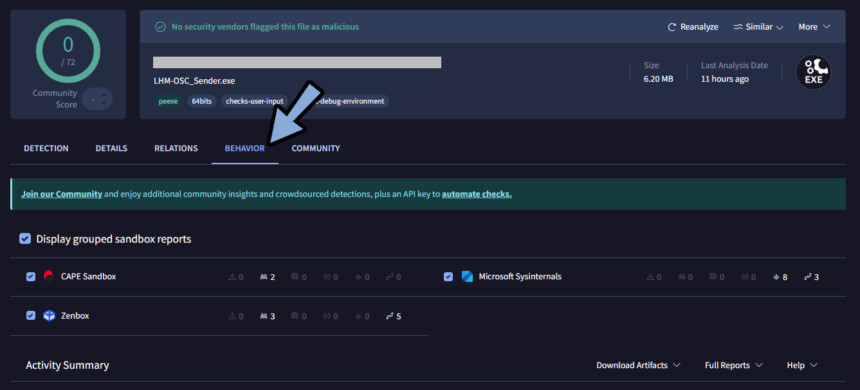This screenshot has width=860, height=390.
Task: Click the 64bits tag
Action: coord(202,101)
